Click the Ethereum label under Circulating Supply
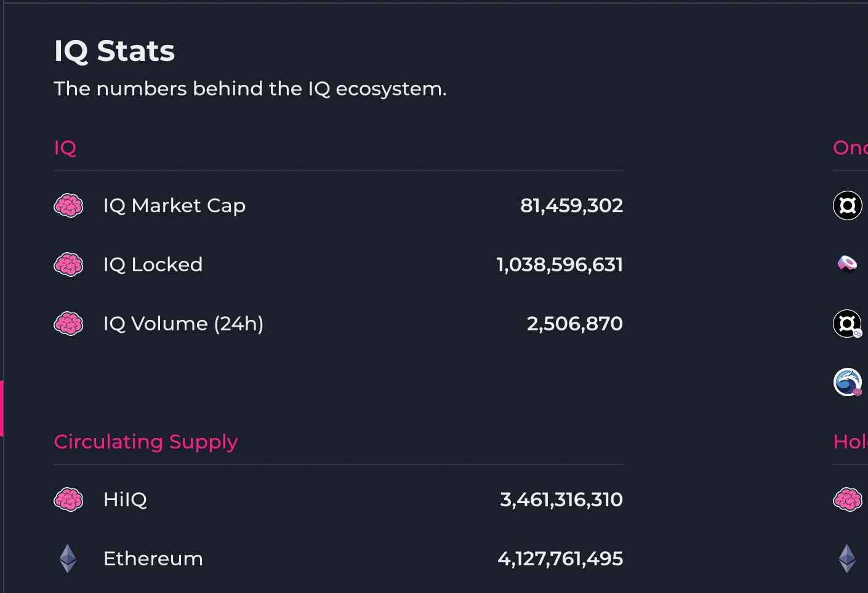The height and width of the screenshot is (593, 868). (x=153, y=559)
